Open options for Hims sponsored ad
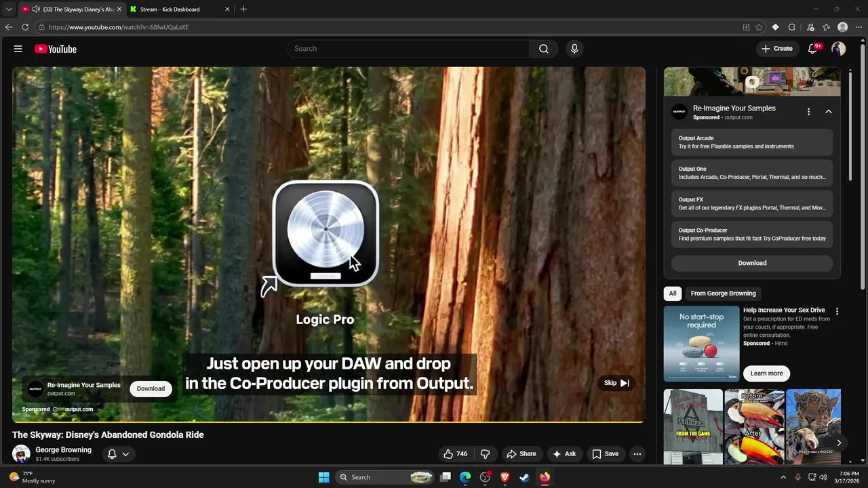This screenshot has width=868, height=488. point(837,312)
